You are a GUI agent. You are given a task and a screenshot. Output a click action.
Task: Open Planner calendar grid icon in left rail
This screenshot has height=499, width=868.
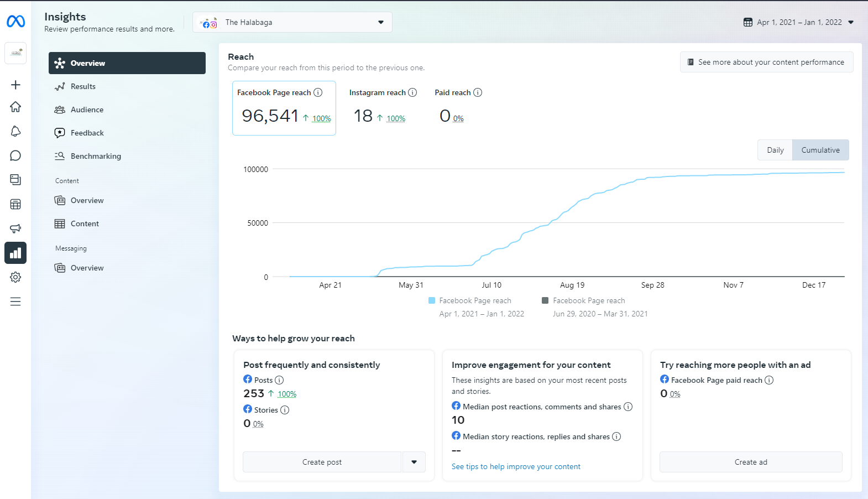click(15, 204)
